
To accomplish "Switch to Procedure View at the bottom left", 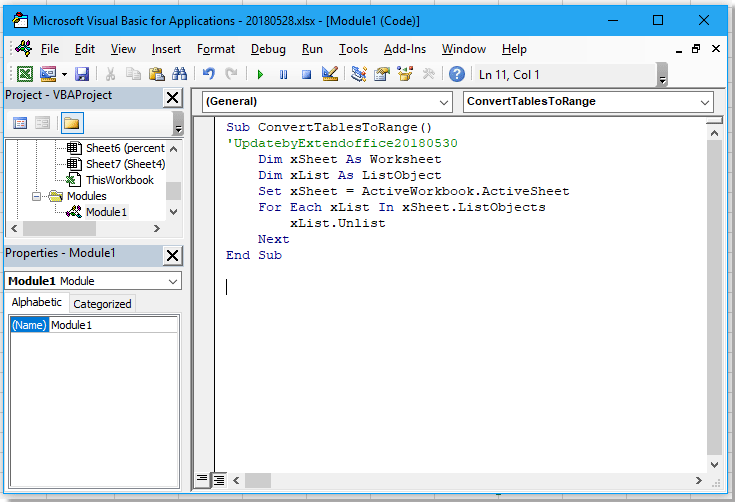I will 203,479.
